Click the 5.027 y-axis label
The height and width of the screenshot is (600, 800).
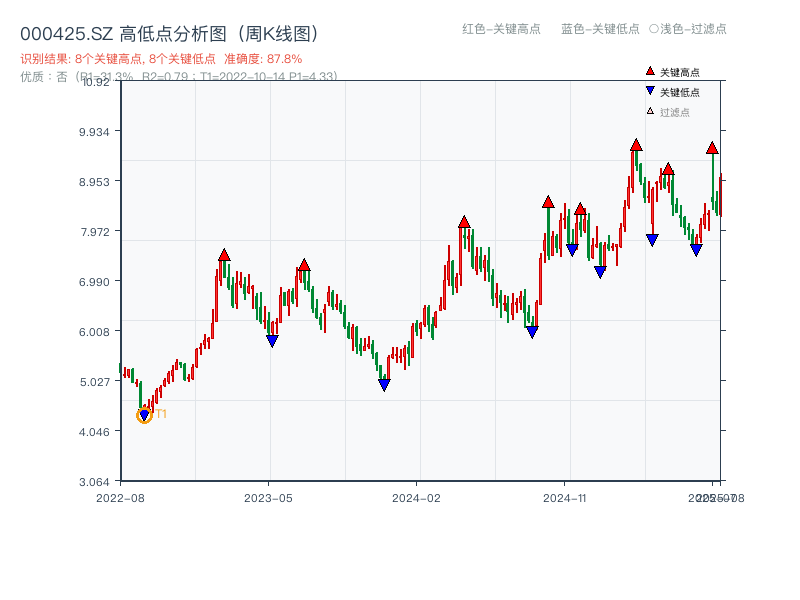coord(94,382)
